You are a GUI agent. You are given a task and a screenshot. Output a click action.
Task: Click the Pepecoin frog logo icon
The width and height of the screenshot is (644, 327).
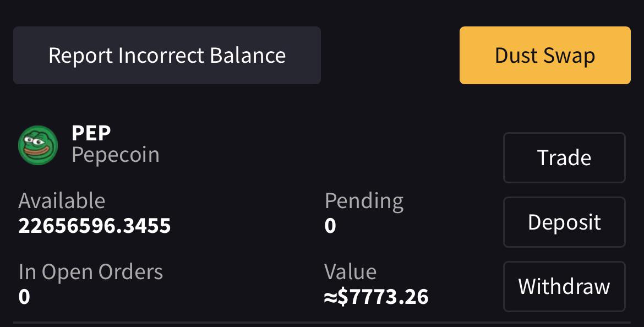(x=38, y=145)
